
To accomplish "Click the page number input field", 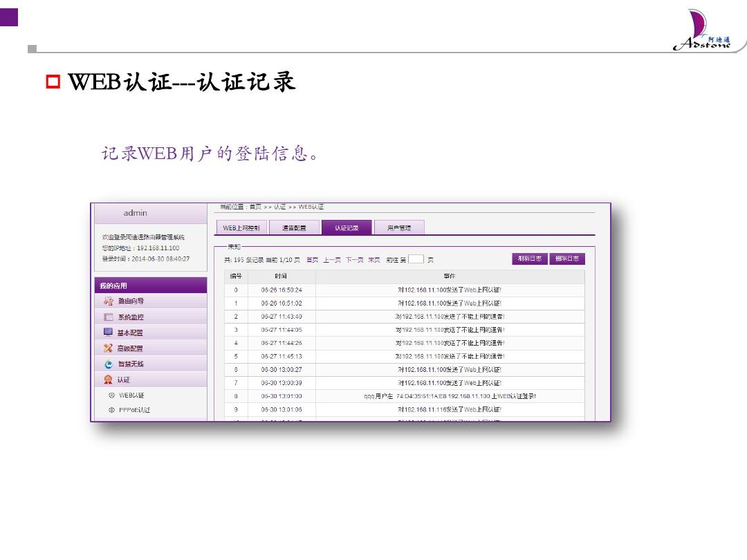I will [x=416, y=260].
